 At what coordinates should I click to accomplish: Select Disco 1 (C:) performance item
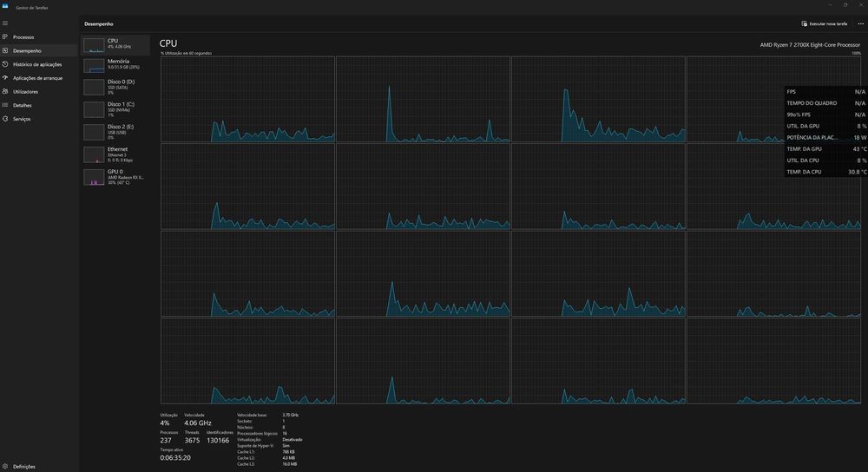point(115,109)
